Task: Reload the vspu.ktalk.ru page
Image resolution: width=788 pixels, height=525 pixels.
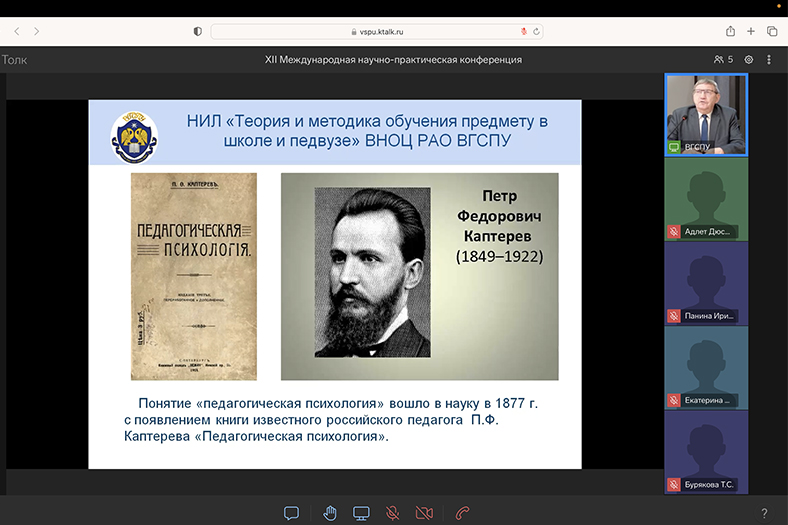Action: pos(536,31)
